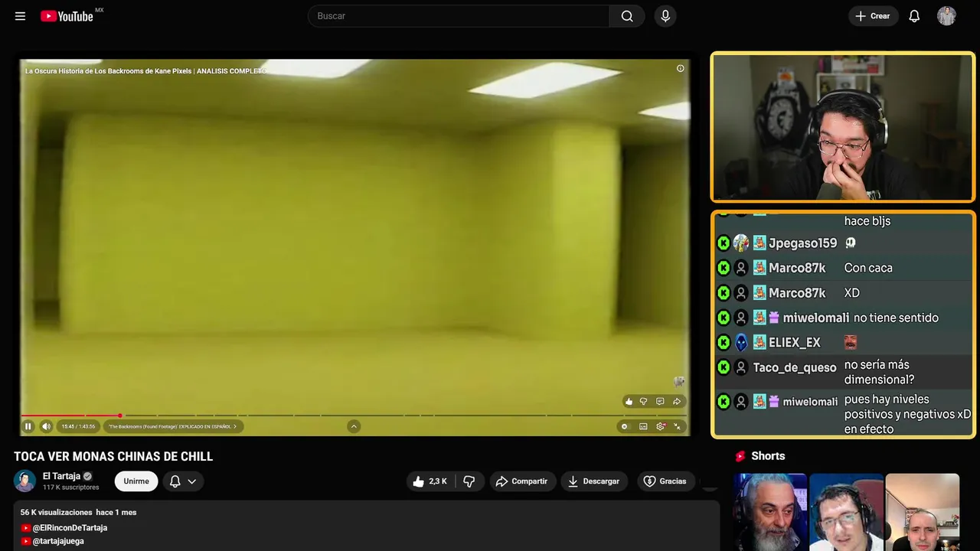
Task: Go to YouTube home via logo
Action: click(67, 16)
